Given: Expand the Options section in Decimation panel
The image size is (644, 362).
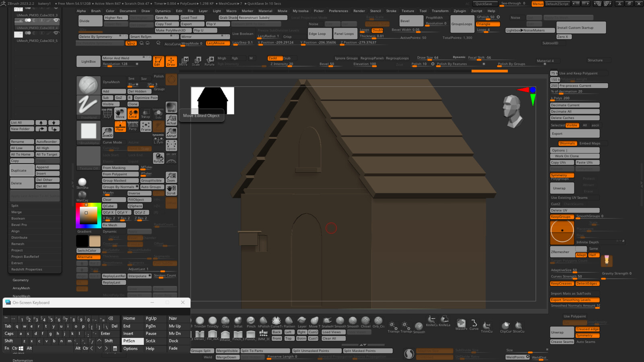Looking at the screenshot, I should (575, 150).
